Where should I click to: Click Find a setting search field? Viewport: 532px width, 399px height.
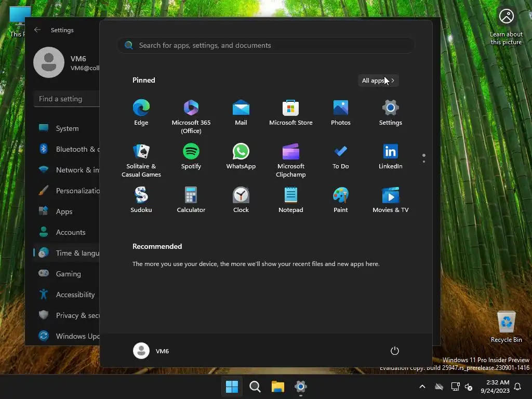[67, 99]
